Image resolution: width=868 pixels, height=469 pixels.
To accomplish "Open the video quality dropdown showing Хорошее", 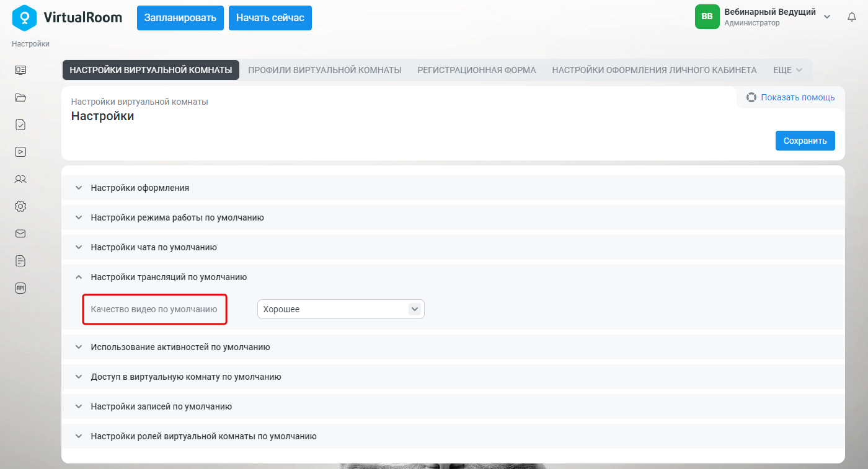I will pyautogui.click(x=340, y=309).
